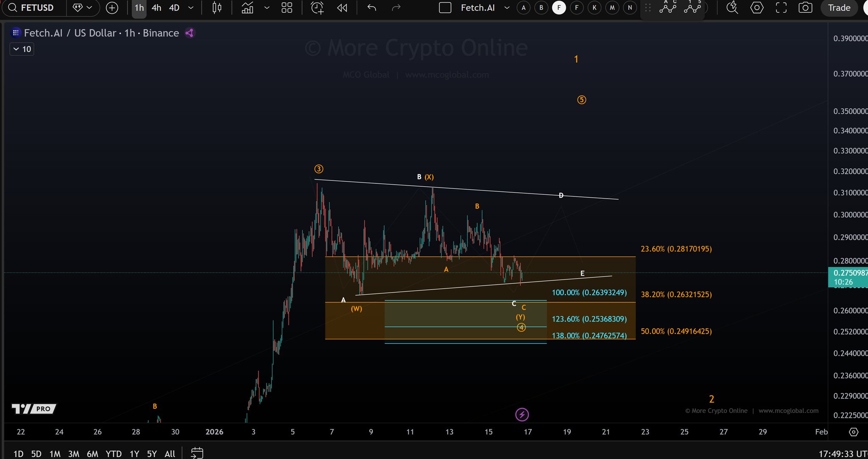Toggle the B layout circle button
868x459 pixels.
point(541,8)
